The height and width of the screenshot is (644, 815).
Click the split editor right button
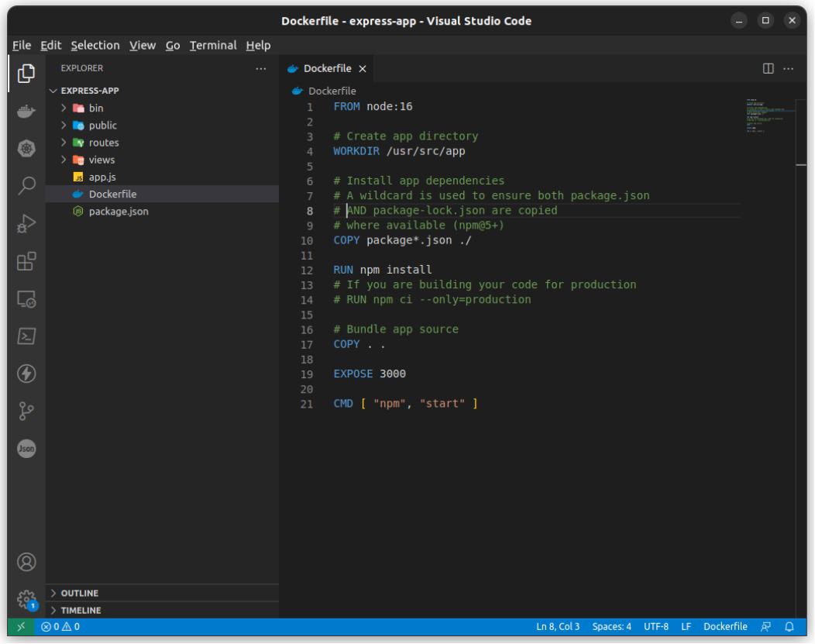tap(769, 68)
